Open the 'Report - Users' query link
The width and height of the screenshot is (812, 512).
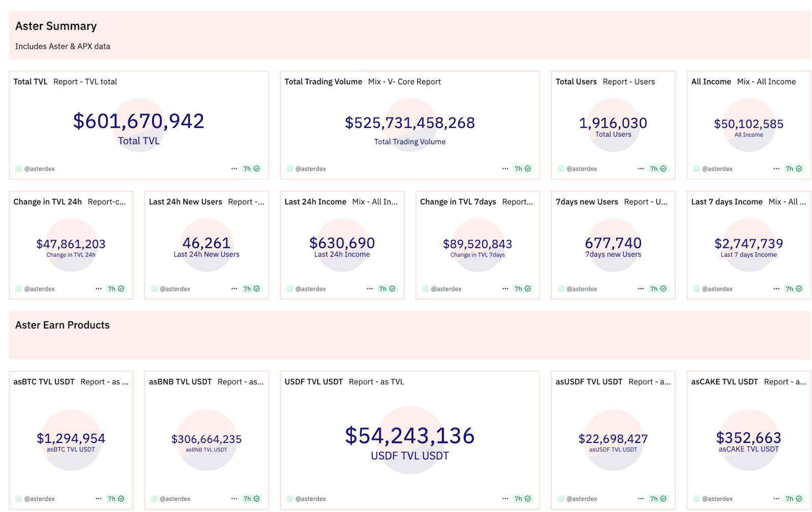tap(628, 82)
